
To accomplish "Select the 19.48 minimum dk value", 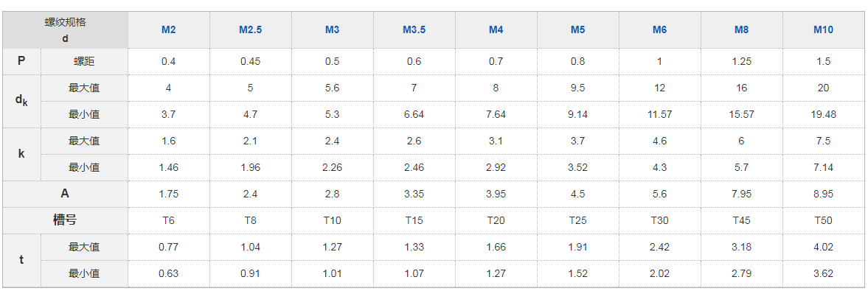I will (x=823, y=114).
